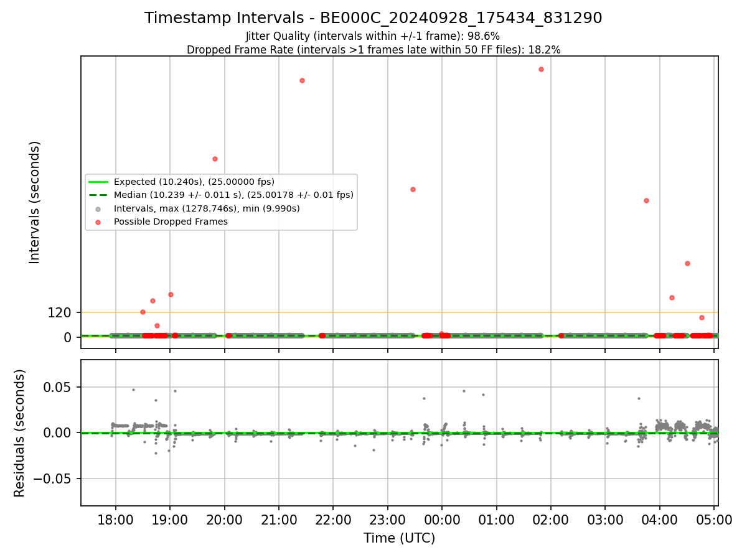
Task: Click the legend entry starting 'Median (10.239 +/- 0.011 s)'
Action: (233, 195)
